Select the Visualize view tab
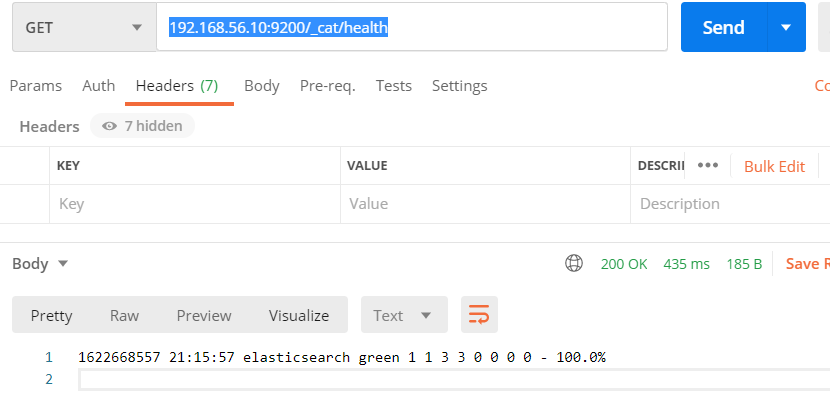The image size is (830, 406). click(x=299, y=315)
